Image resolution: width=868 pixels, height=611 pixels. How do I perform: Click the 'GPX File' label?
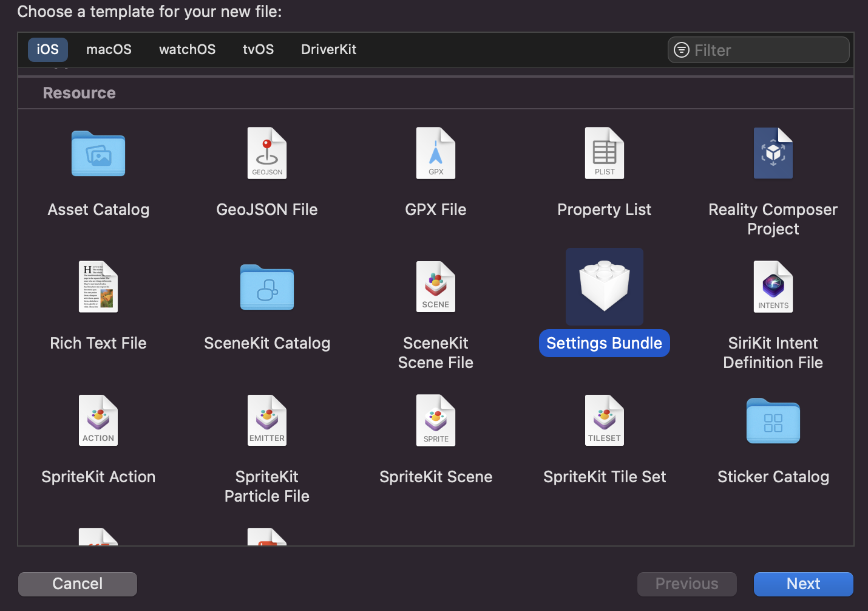point(436,210)
